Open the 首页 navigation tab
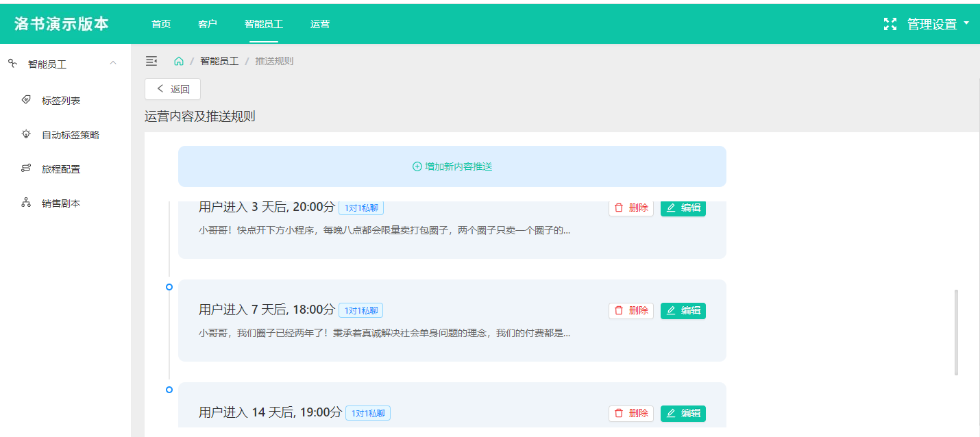This screenshot has height=437, width=980. click(161, 24)
